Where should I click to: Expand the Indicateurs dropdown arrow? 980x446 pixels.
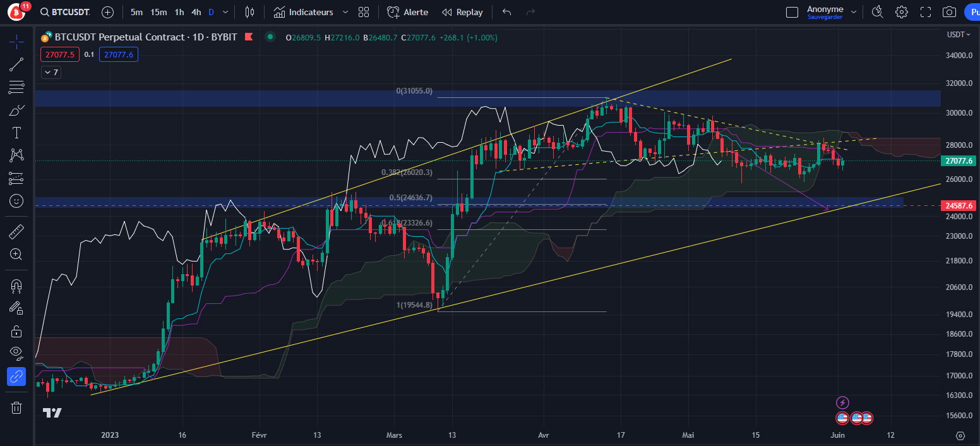[345, 11]
